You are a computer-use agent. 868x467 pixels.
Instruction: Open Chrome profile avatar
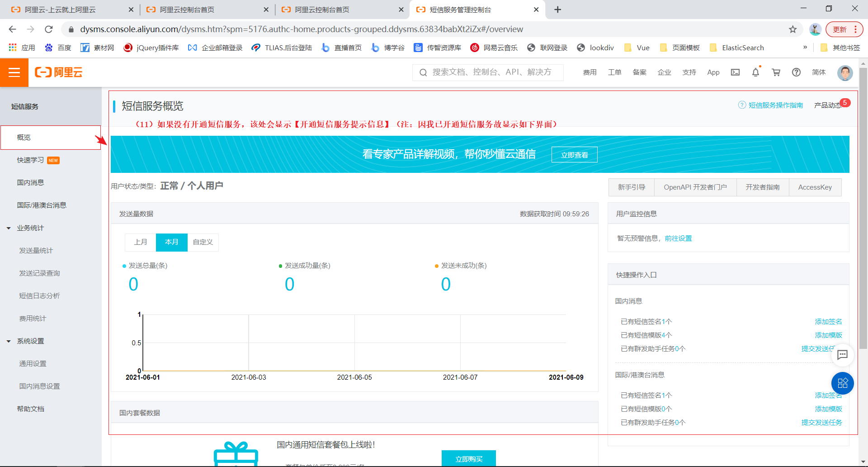pyautogui.click(x=815, y=29)
